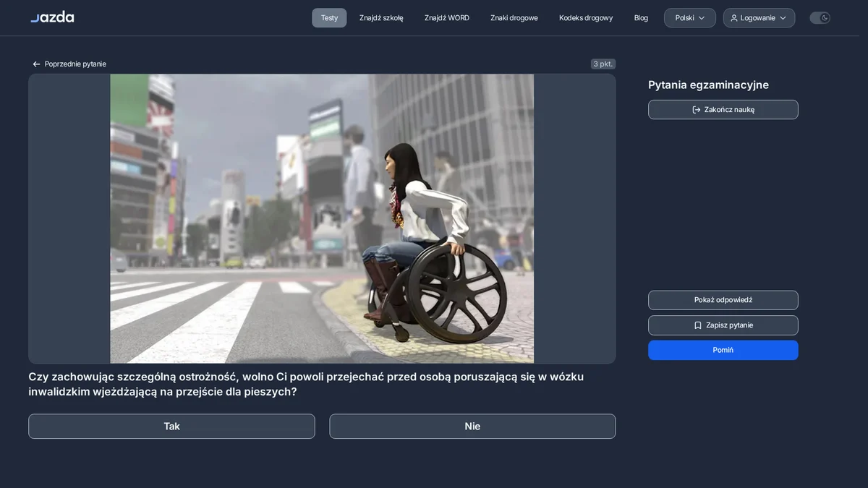Viewport: 868px width, 488px height.
Task: Click the user icon in Logowanie
Action: (x=734, y=18)
